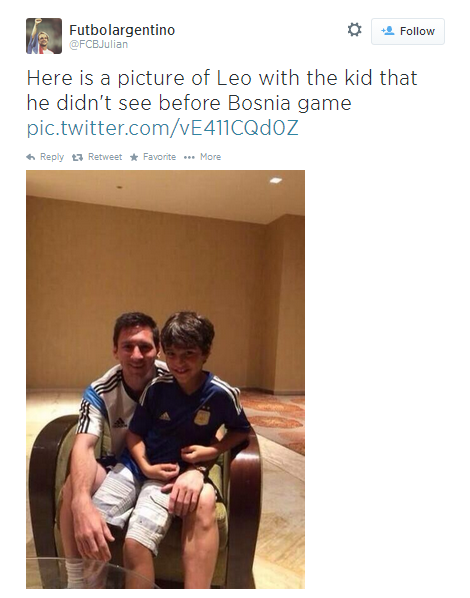470x598 pixels.
Task: Open the Futbolargentino display name
Action: click(122, 30)
